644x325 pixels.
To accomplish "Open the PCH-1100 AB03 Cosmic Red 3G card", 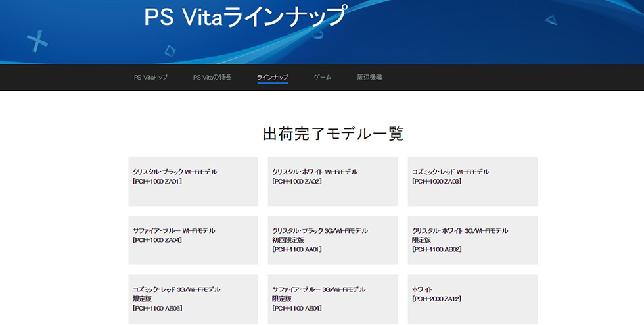I will 193,299.
